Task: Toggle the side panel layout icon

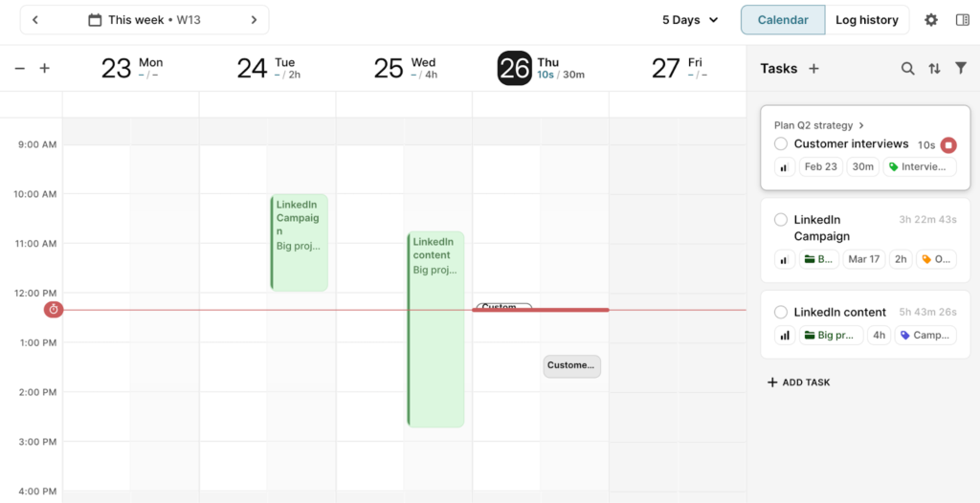Action: (x=962, y=20)
